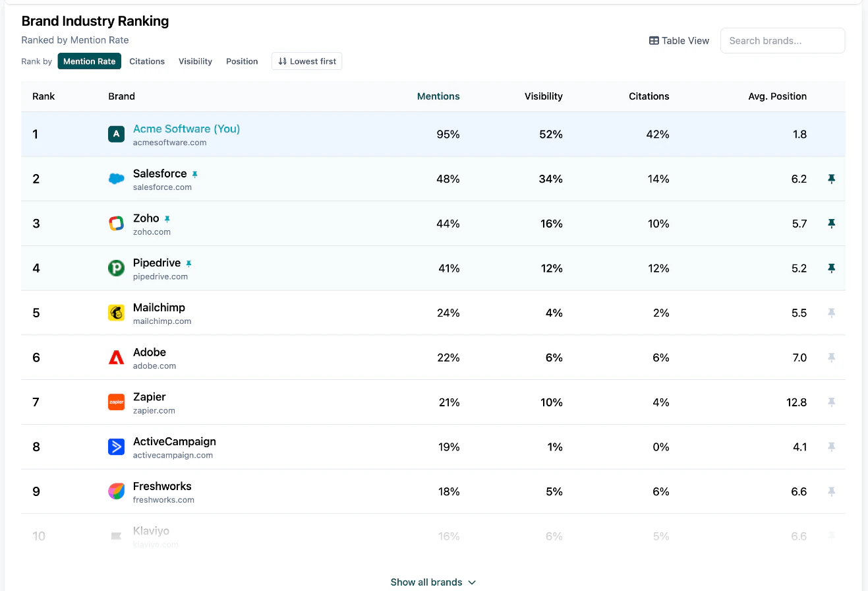Sort by the Citations column header
868x591 pixels.
(649, 96)
